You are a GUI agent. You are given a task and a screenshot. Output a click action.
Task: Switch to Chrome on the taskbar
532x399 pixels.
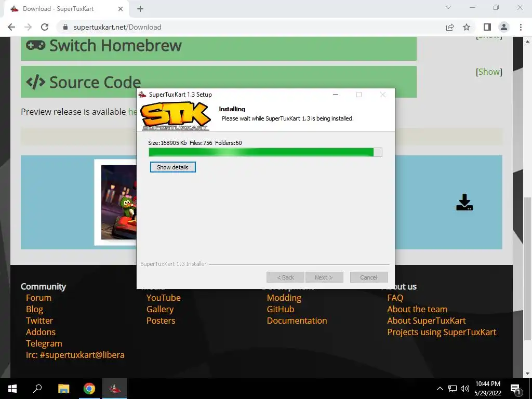point(89,389)
